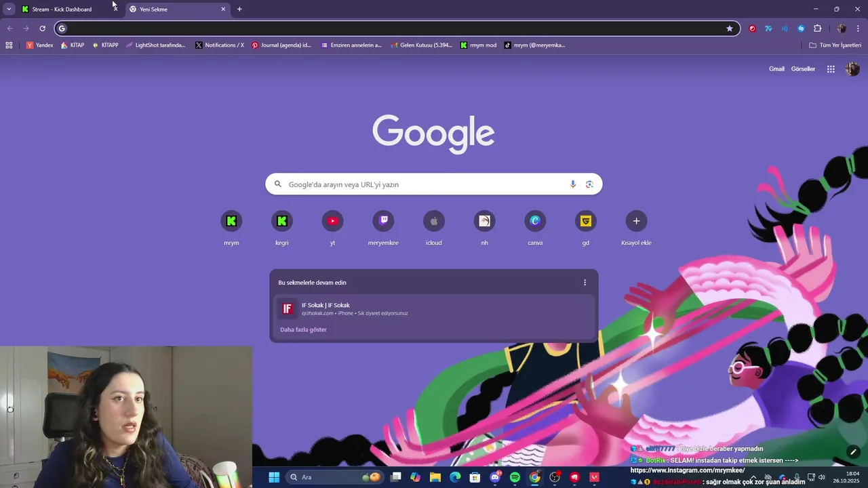Open the KİTAP bookmark
Viewport: 868px width, 488px height.
[73, 45]
